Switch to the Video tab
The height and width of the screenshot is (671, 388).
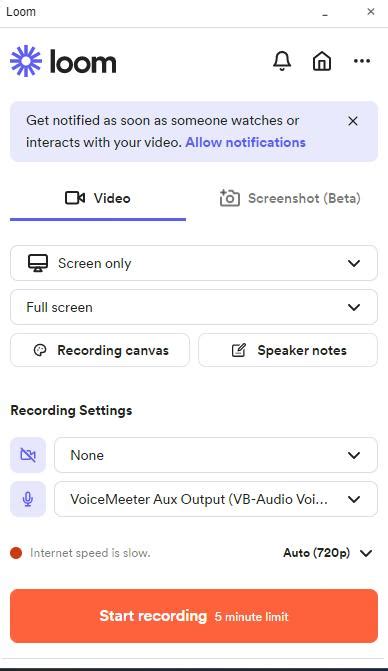[98, 199]
